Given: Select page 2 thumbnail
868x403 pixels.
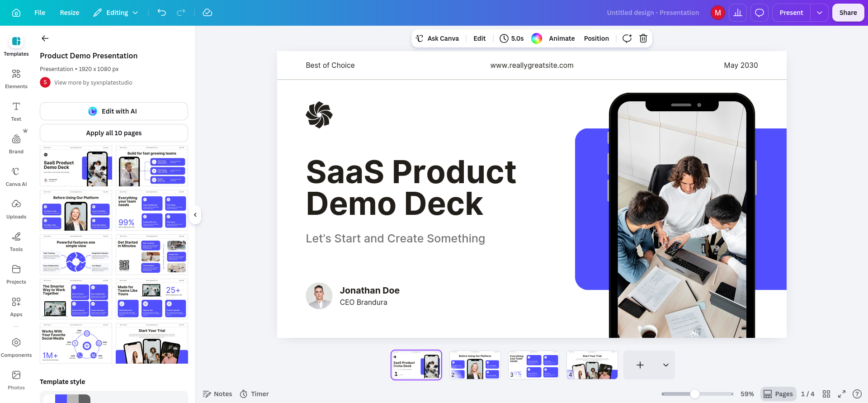Looking at the screenshot, I should pos(475,365).
